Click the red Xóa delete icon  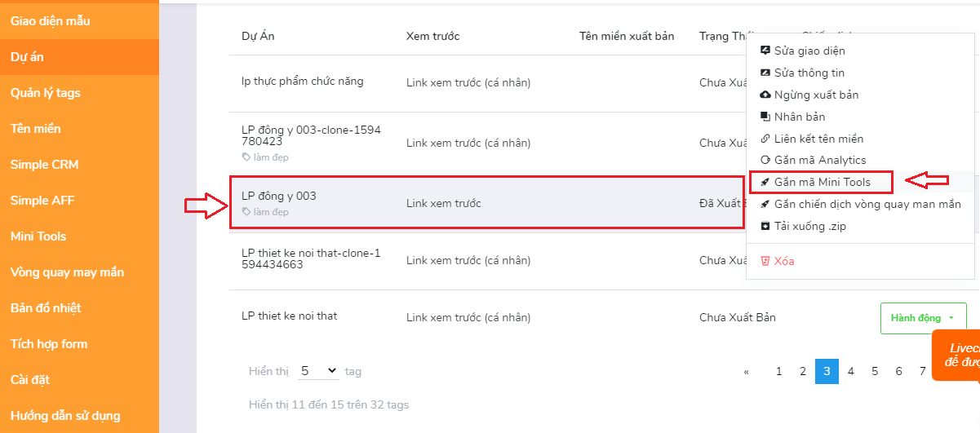[x=765, y=261]
